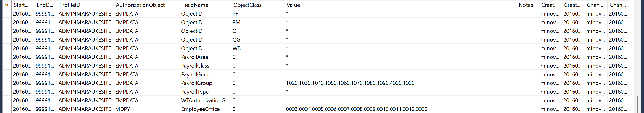The height and width of the screenshot is (113, 644).
Task: Click the Notes column header
Action: click(525, 5)
